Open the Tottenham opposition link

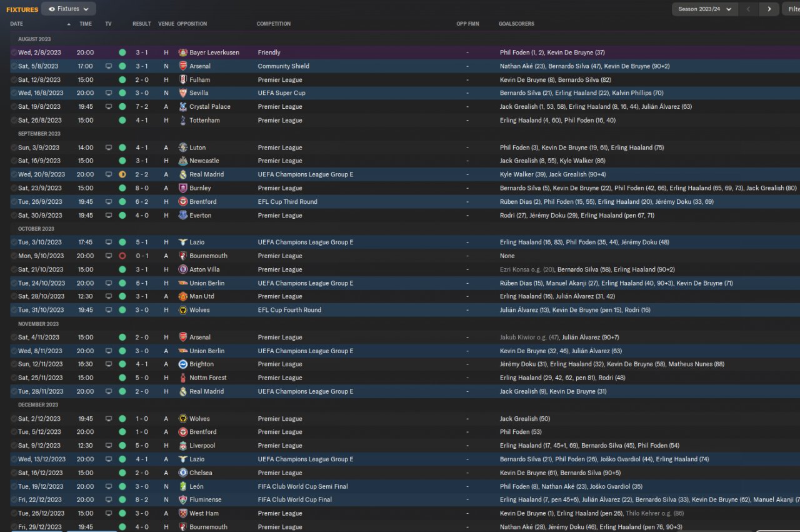coord(204,121)
